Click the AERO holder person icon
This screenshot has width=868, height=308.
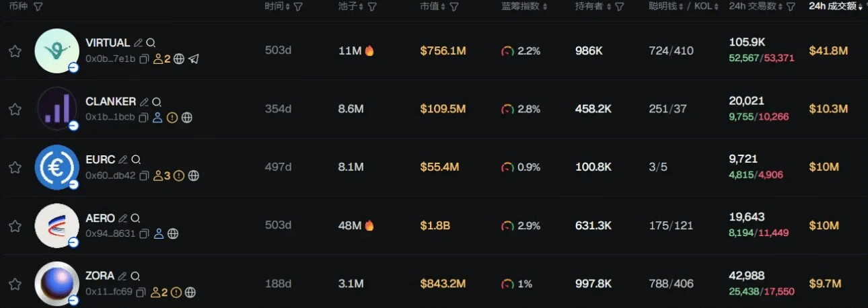159,234
